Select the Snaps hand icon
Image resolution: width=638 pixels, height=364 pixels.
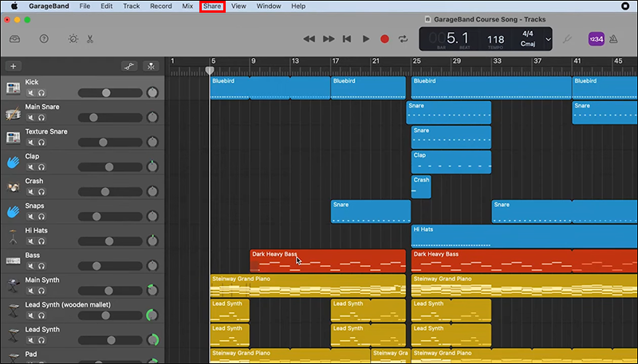[x=13, y=212]
